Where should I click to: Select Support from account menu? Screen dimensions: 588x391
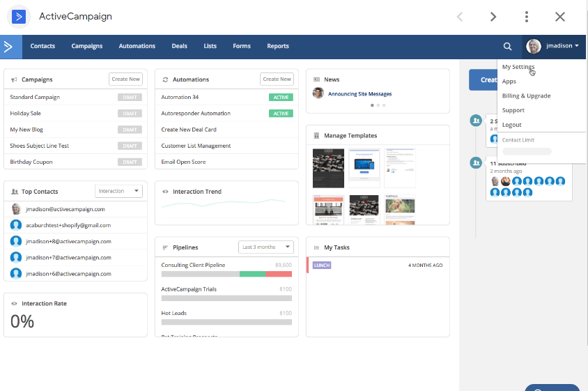(513, 110)
